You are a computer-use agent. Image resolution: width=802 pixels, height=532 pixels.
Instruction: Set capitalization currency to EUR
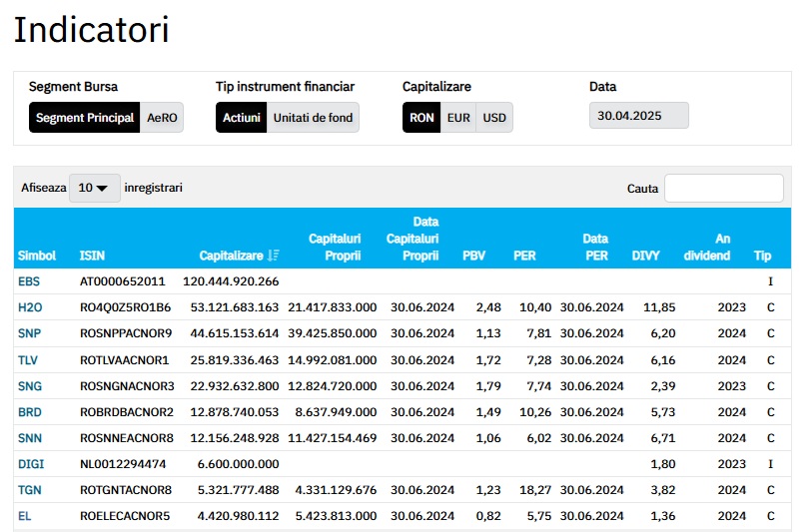coord(458,118)
